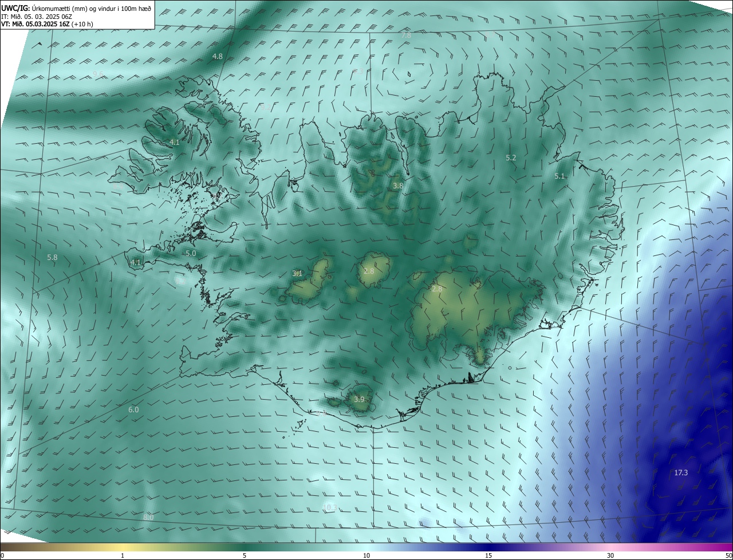Click the 10.3 value label

pos(329,507)
